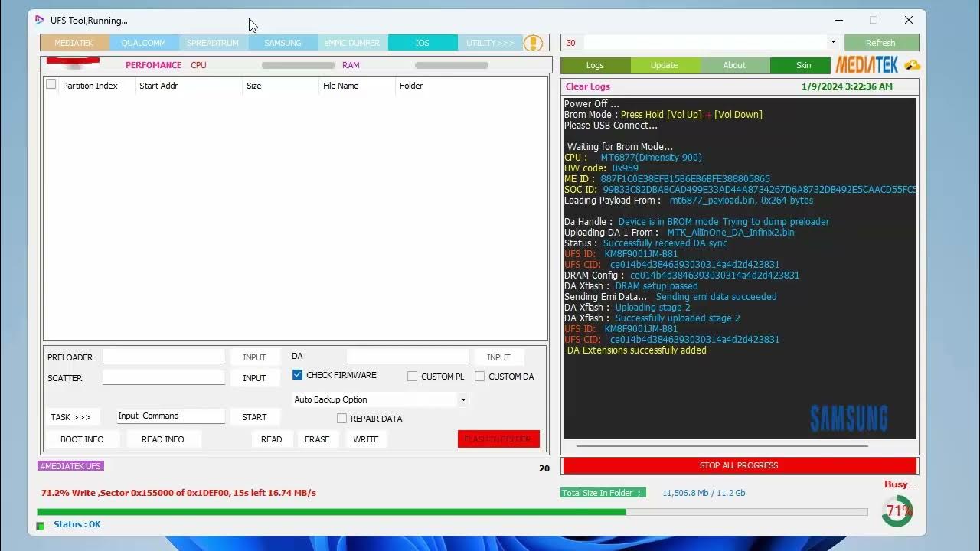980x551 pixels.
Task: Click the DA path input field
Action: click(407, 356)
